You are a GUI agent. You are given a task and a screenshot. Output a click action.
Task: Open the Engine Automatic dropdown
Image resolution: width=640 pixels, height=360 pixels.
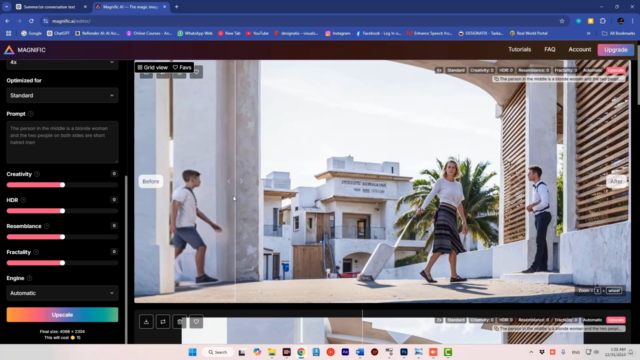[62, 293]
